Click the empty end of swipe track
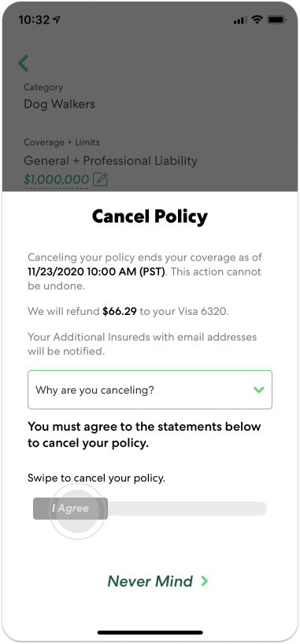Viewport: 300px width, 644px height. click(187, 509)
